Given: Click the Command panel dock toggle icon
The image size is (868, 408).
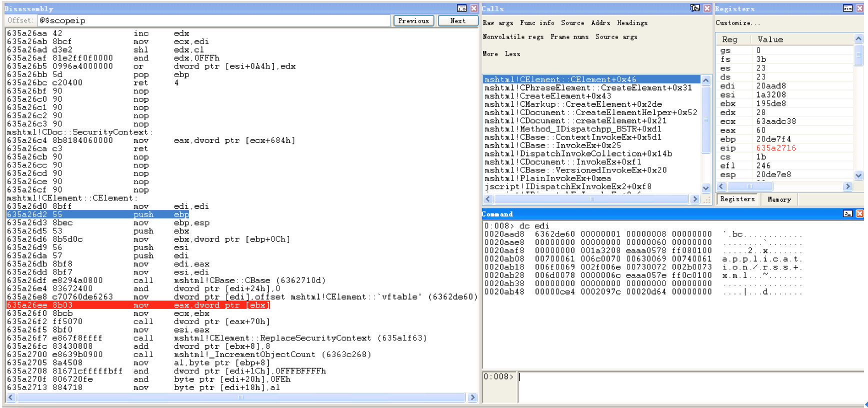Looking at the screenshot, I should 847,213.
